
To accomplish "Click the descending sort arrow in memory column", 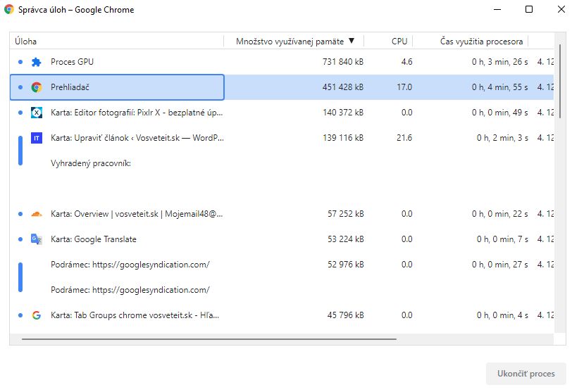I will click(352, 41).
